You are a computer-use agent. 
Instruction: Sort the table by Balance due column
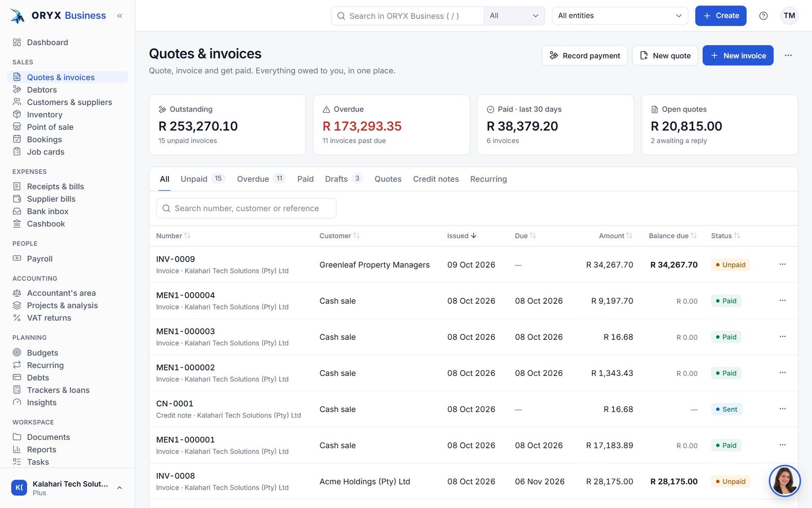click(x=673, y=236)
